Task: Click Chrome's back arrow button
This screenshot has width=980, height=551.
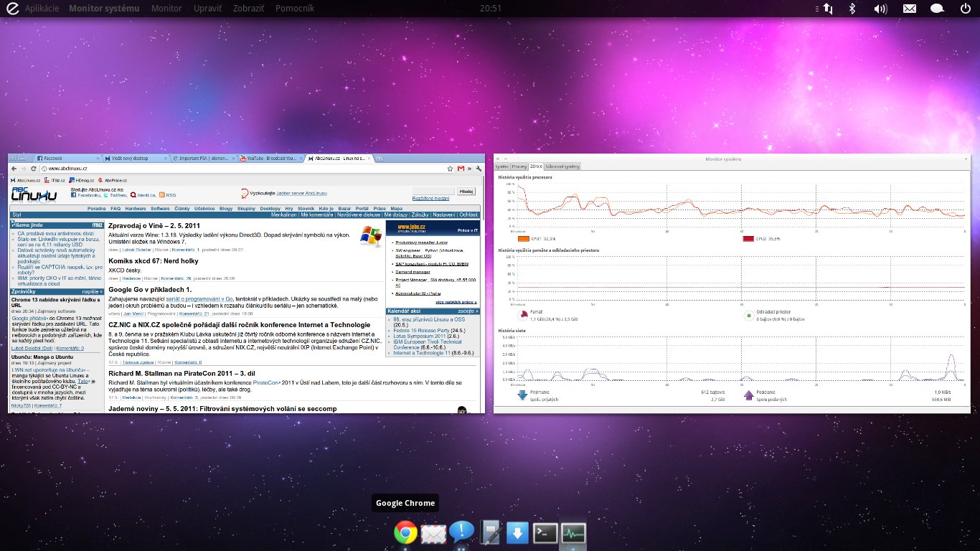Action: click(x=14, y=168)
